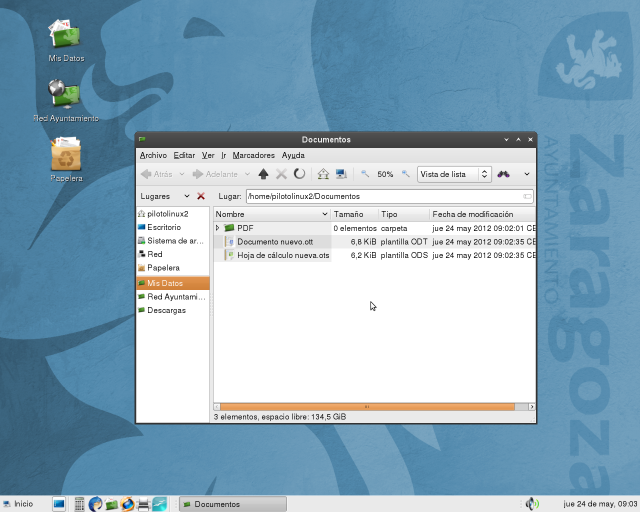
Task: Open the Vista de lista view selector
Action: [x=454, y=174]
